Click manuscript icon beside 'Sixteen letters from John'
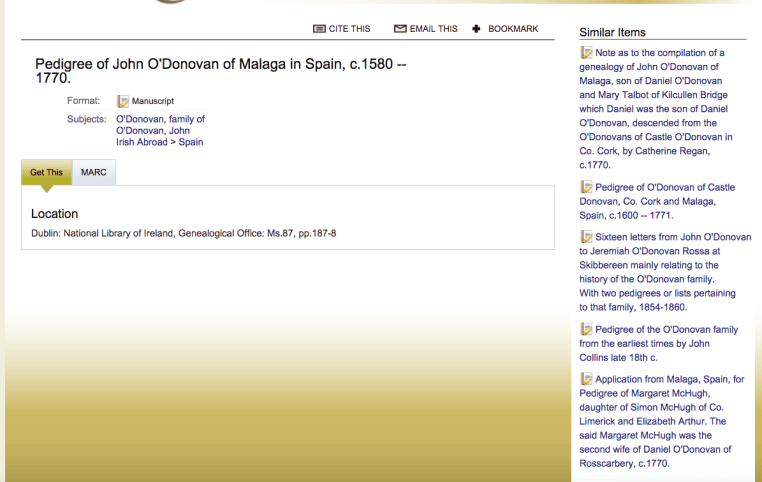Viewport: 762px width, 482px height. [x=586, y=237]
